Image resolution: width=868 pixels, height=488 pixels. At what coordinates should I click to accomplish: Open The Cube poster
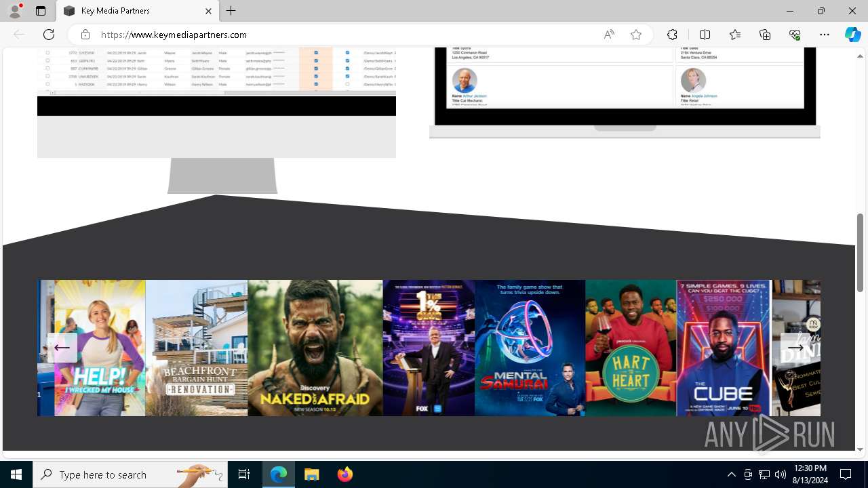[x=724, y=348]
